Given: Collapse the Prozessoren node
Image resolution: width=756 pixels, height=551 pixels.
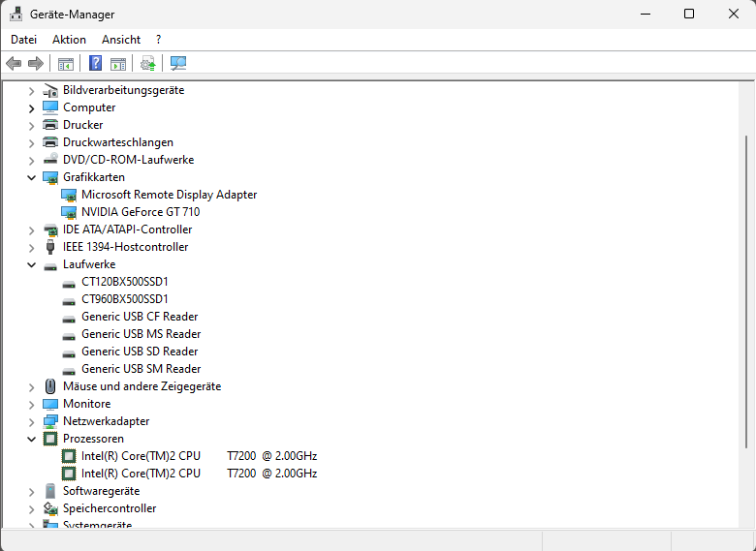Looking at the screenshot, I should pos(31,439).
